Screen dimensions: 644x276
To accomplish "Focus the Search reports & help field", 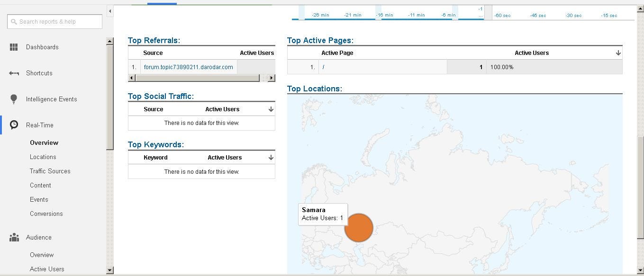I will click(54, 21).
